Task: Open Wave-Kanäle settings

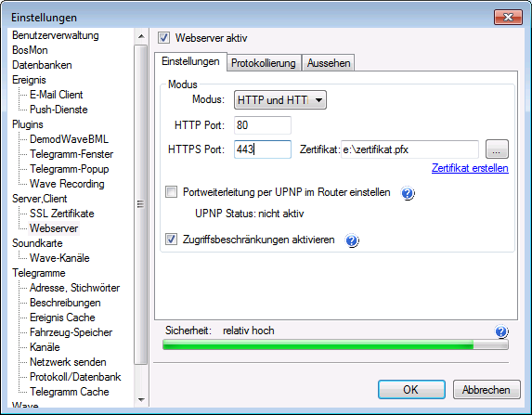Action: (x=59, y=258)
